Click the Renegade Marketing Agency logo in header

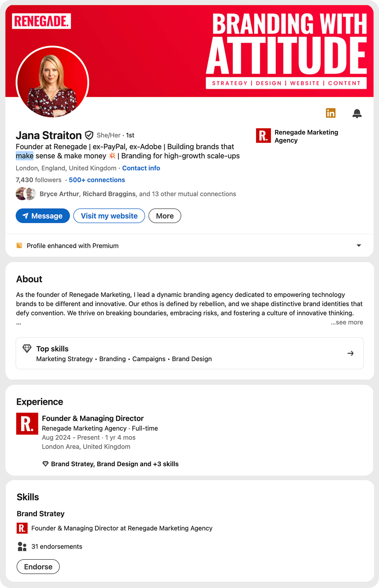(263, 136)
